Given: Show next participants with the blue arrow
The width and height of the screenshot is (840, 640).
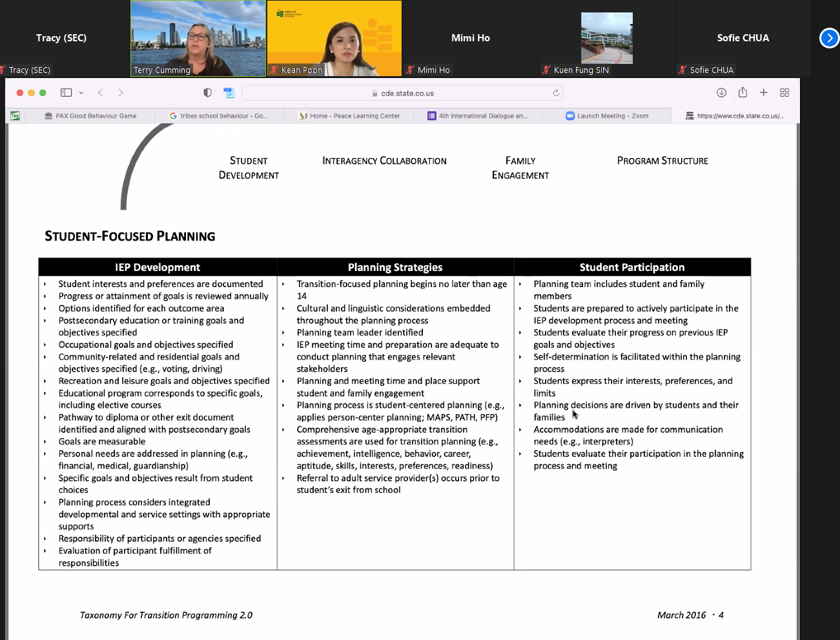Looking at the screenshot, I should [829, 38].
